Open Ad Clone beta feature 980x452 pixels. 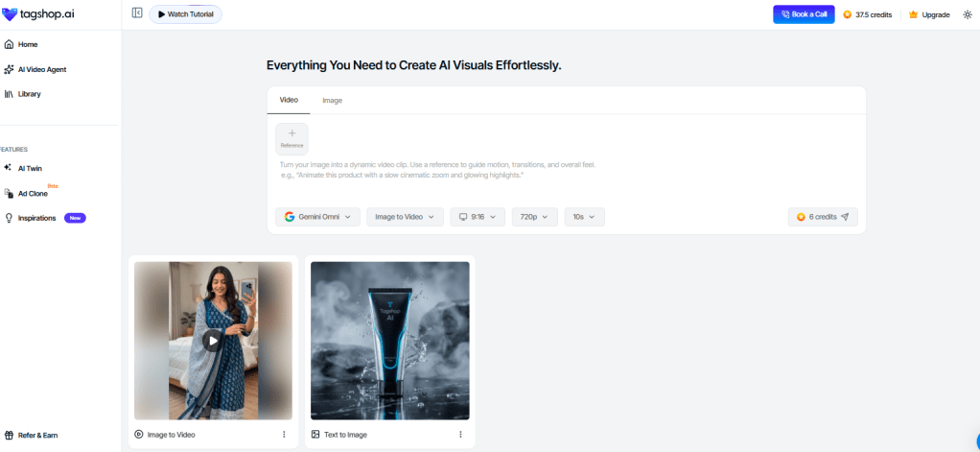click(26, 193)
